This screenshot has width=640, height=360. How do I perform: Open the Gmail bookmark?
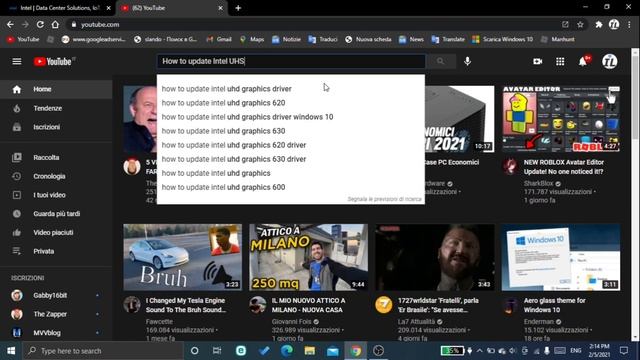click(219, 39)
